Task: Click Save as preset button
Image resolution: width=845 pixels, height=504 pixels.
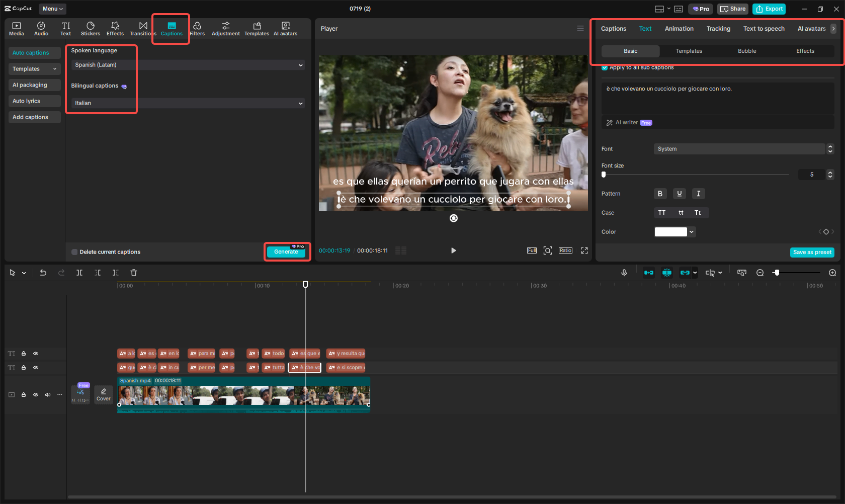Action: coord(812,253)
